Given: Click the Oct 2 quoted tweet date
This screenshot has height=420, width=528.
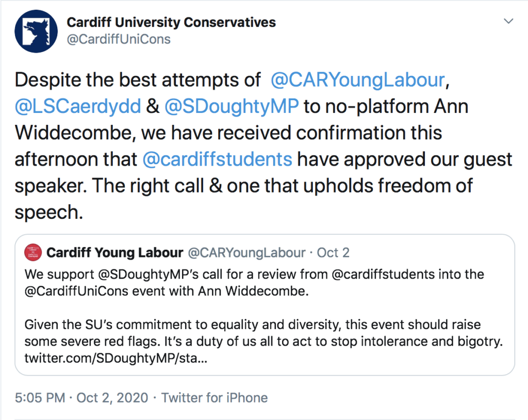Looking at the screenshot, I should click(x=333, y=252).
